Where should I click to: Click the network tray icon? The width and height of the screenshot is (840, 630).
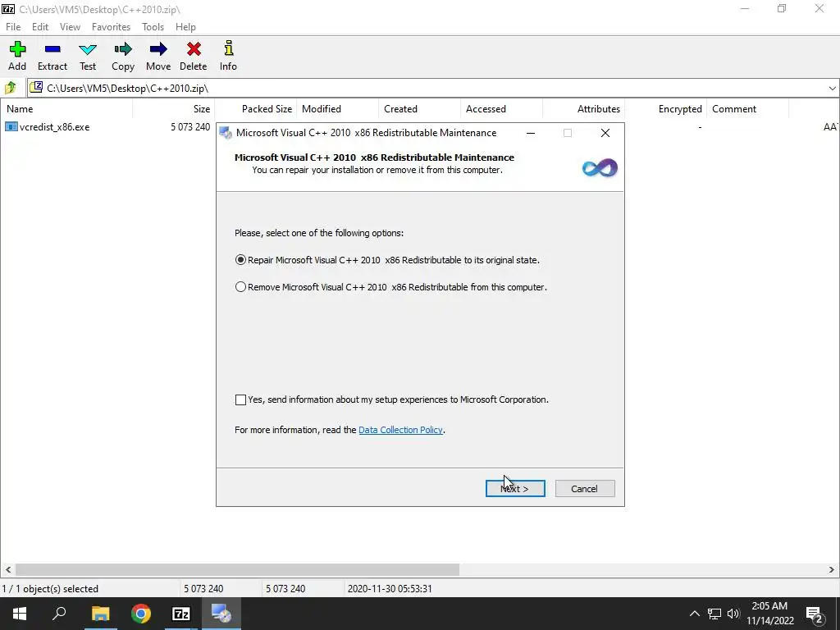point(714,614)
